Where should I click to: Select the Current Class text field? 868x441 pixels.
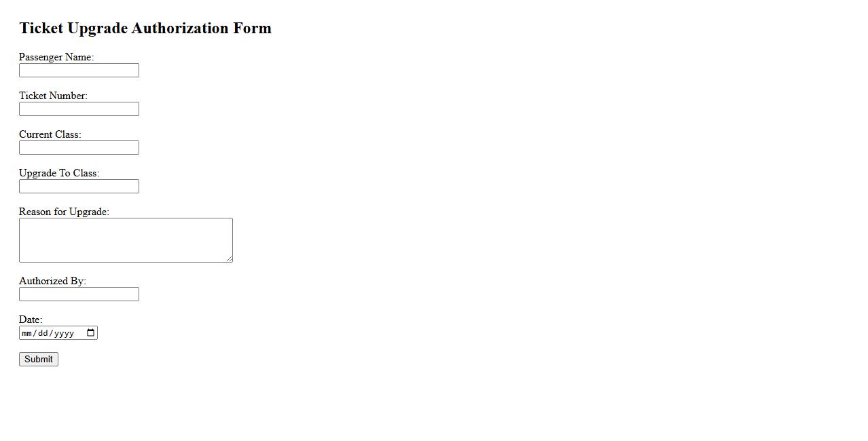click(x=79, y=148)
